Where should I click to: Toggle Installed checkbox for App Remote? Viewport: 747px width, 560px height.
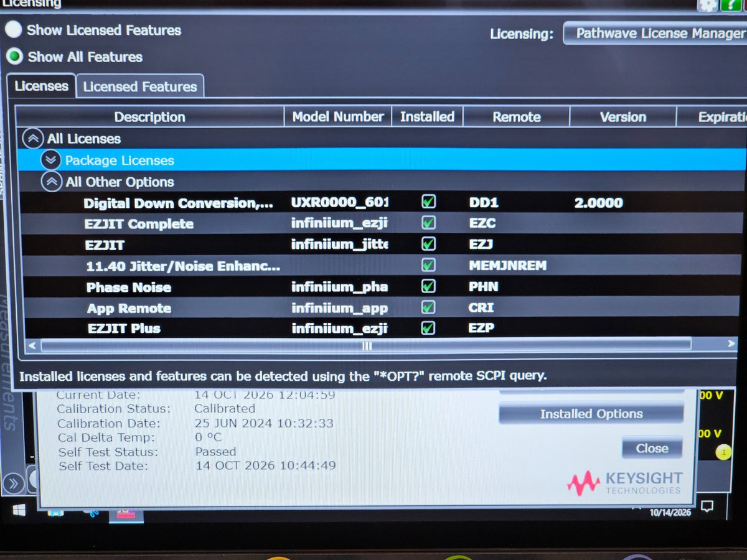428,307
